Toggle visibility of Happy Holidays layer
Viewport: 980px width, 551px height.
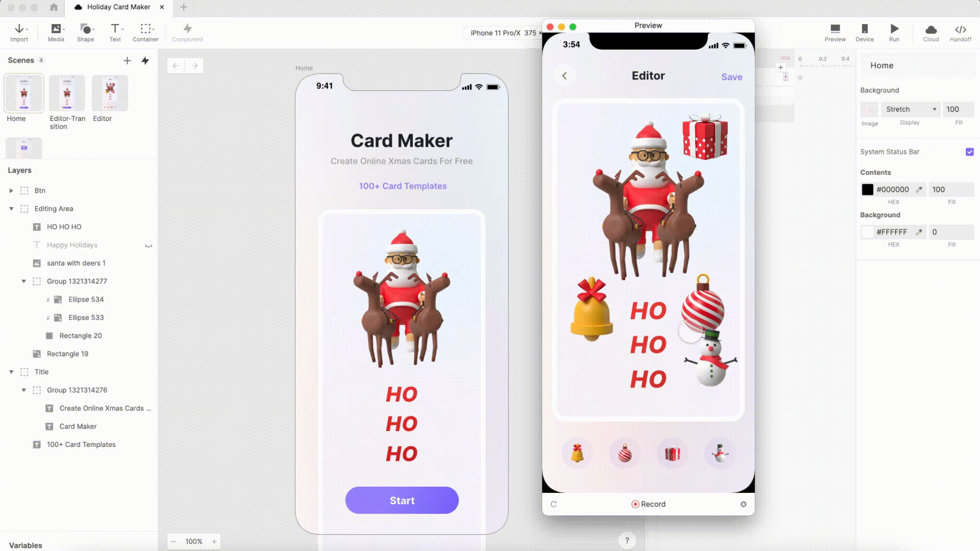pos(150,245)
